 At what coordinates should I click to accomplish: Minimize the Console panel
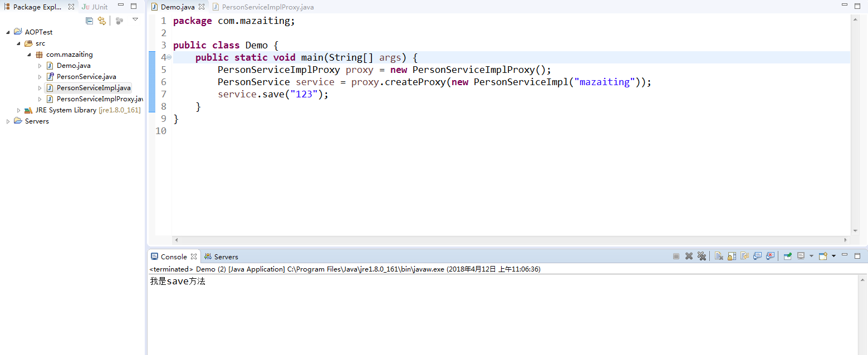(845, 255)
